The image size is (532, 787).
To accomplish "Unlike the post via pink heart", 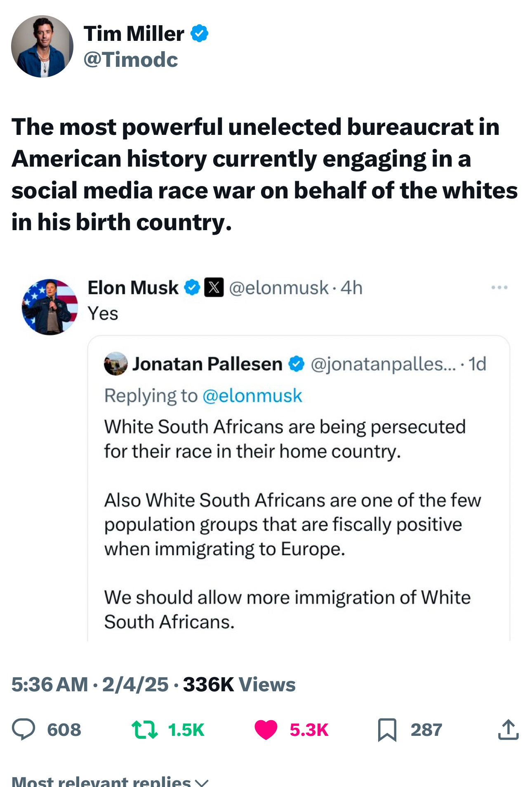I will 266,729.
